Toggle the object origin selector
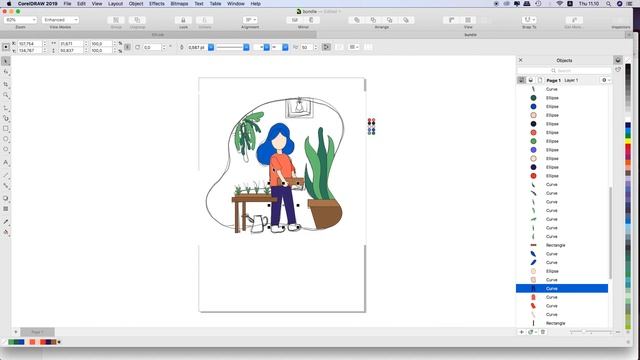 point(6,47)
